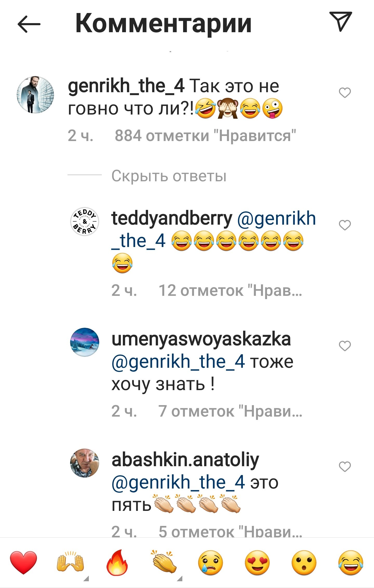
Task: Open the @genrikh_the_4 mention in umenyaswoyaskazka reply
Action: pyautogui.click(x=178, y=362)
